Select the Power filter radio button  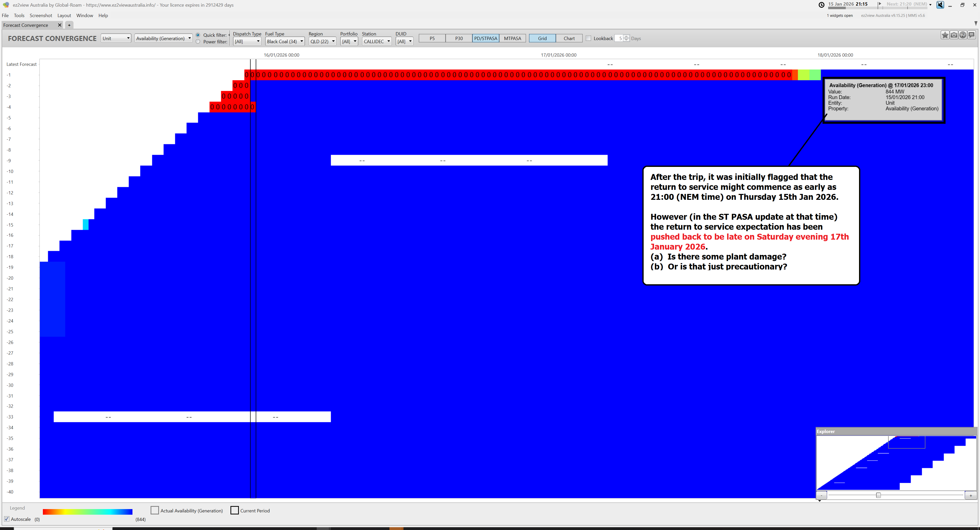tap(198, 42)
